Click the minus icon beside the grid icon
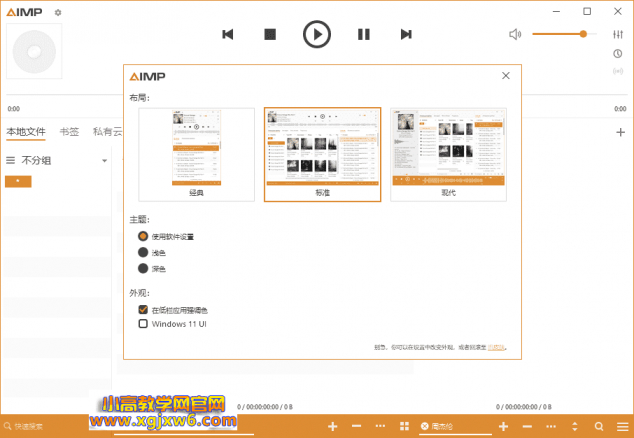The image size is (634, 438). coord(356,426)
